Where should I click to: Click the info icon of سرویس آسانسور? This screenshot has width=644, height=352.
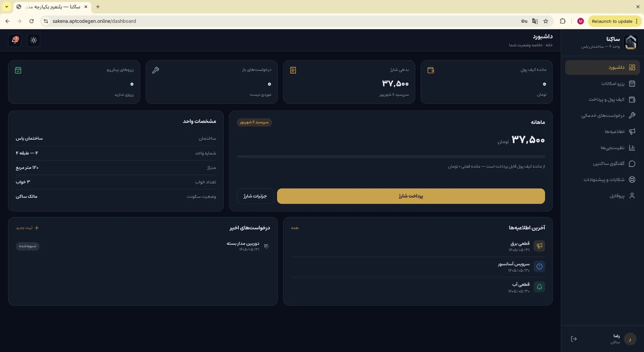(539, 266)
